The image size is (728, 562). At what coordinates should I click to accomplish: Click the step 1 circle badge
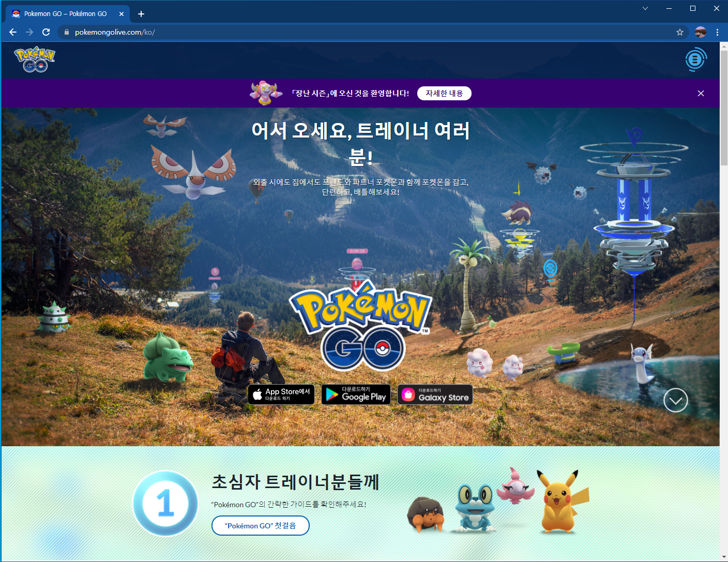165,503
